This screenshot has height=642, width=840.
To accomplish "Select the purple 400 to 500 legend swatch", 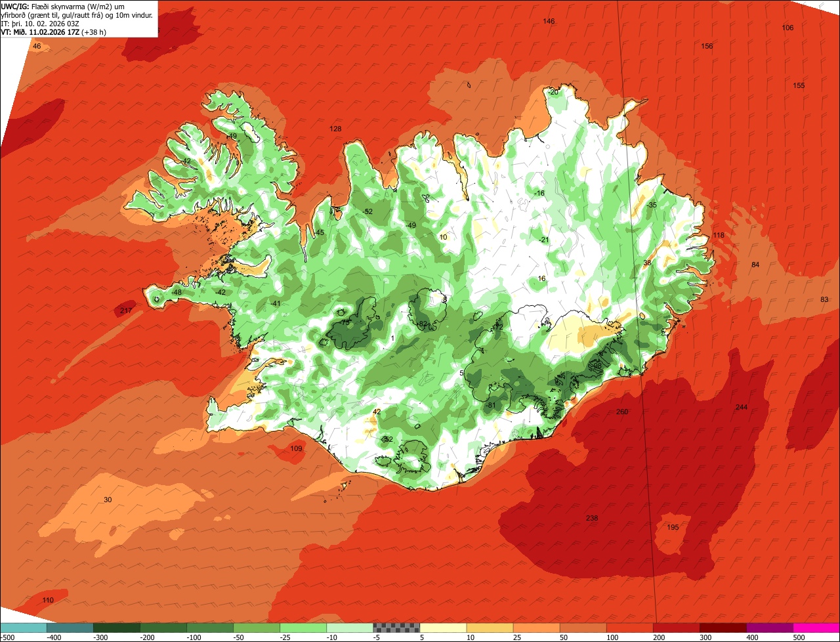I will pyautogui.click(x=770, y=628).
